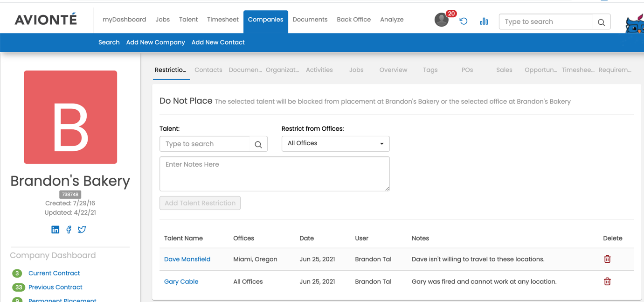
Task: Switch to the Tags tab
Action: click(x=430, y=70)
